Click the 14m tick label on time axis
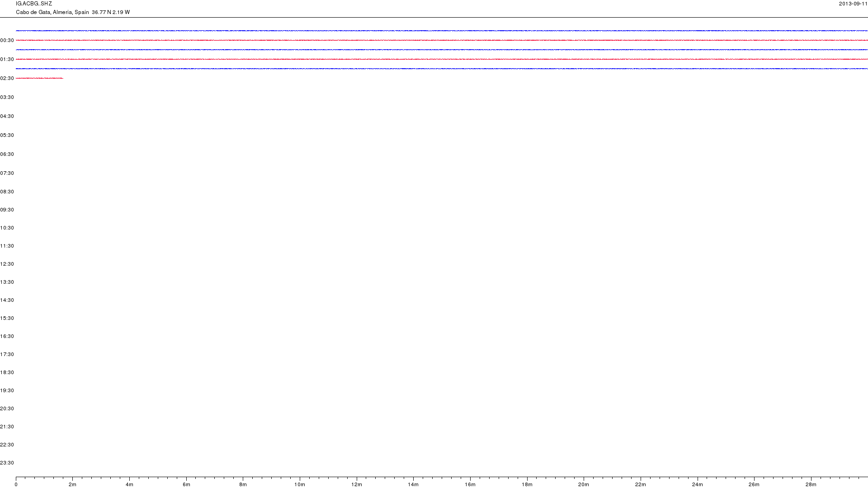The height and width of the screenshot is (488, 868). 413,485
